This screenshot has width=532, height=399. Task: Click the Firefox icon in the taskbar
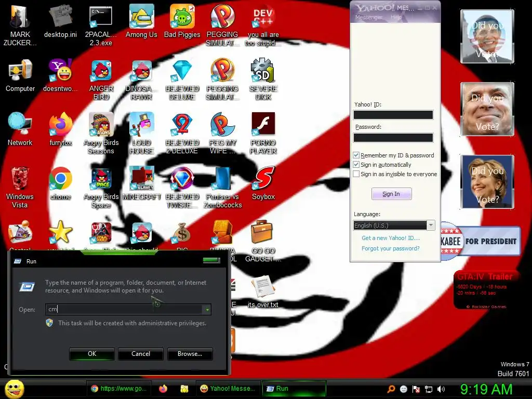[163, 389]
